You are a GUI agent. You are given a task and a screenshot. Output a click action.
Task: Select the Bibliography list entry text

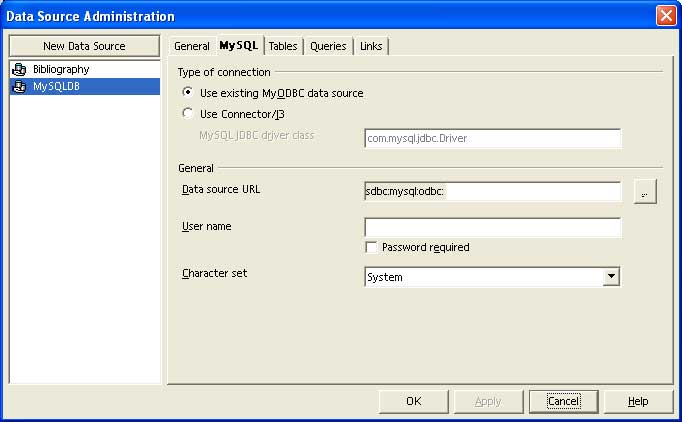tap(61, 70)
